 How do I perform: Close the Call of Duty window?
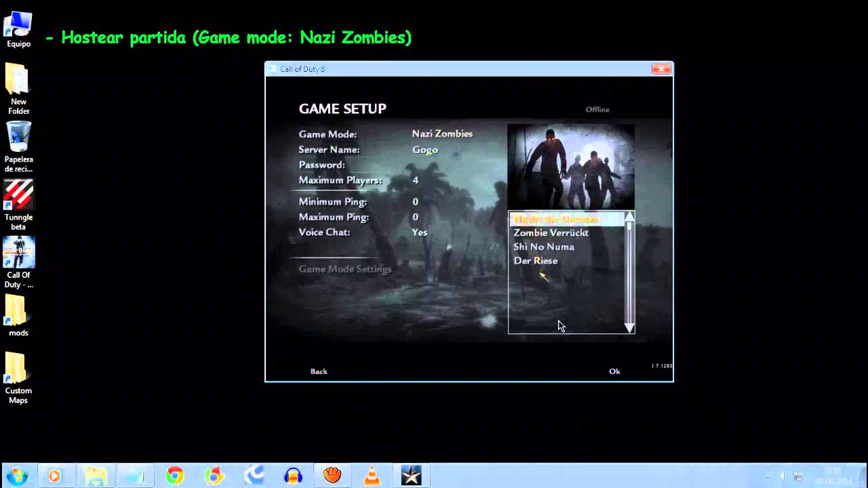(x=661, y=69)
